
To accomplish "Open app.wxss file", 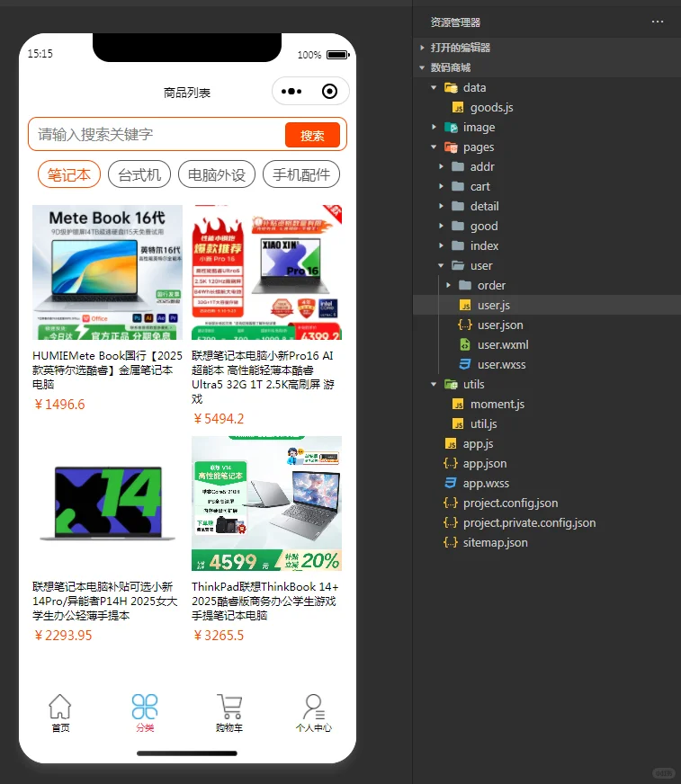I will (x=486, y=483).
